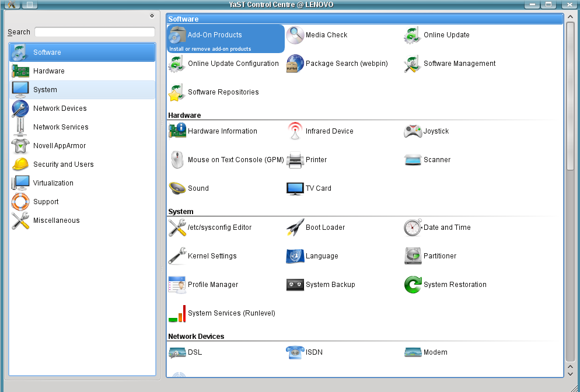Screen dimensions: 580x392
Task: Click the sidebar panel float toggle diamond
Action: (x=152, y=16)
